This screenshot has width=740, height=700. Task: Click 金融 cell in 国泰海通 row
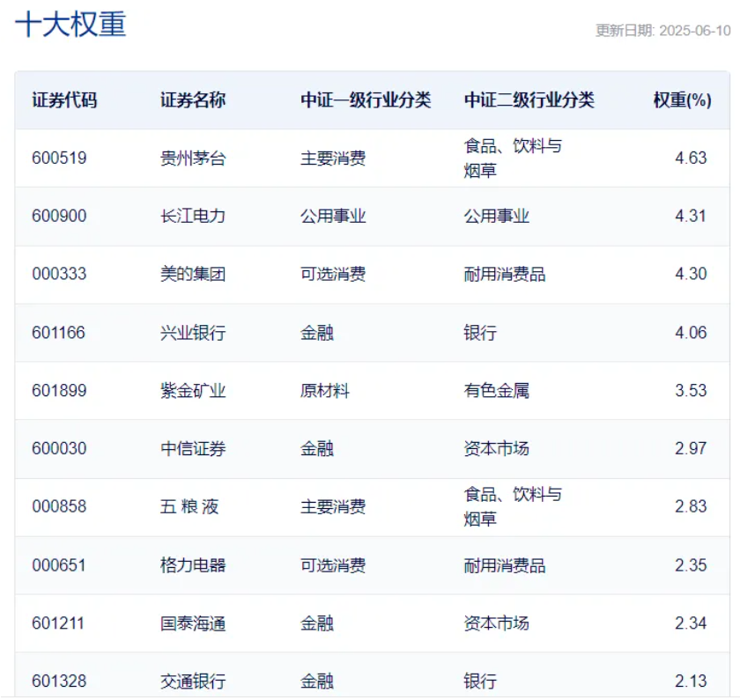pyautogui.click(x=317, y=623)
